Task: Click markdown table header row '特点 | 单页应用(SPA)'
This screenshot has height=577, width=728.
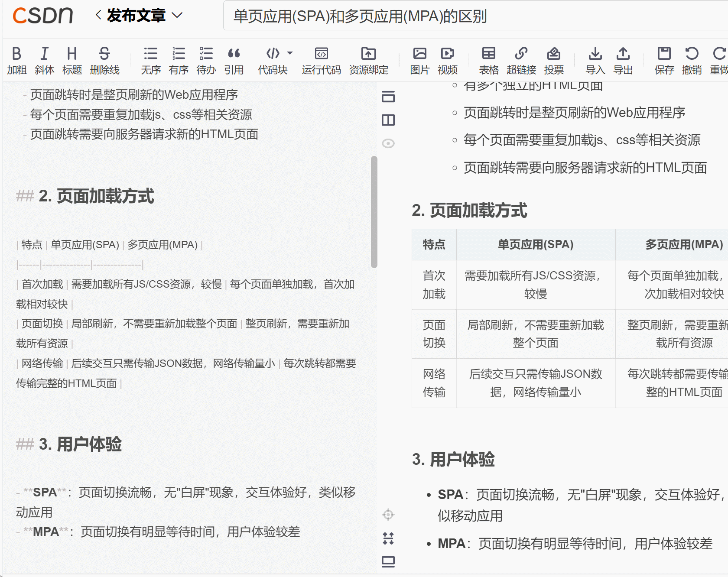Action: click(x=109, y=245)
